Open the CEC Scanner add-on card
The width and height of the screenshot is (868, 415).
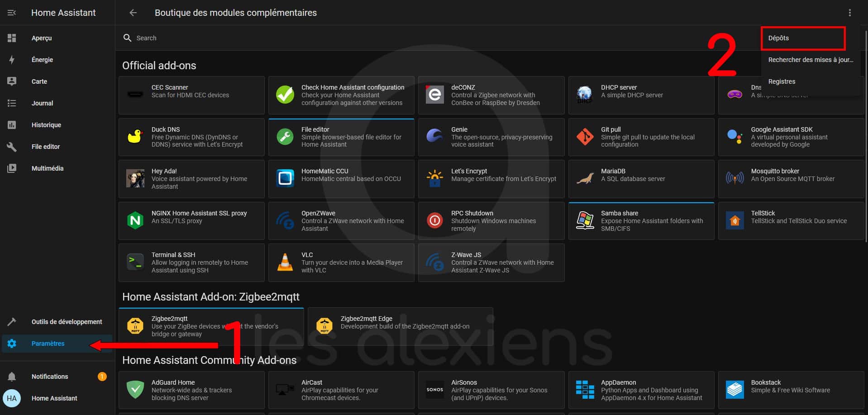[191, 95]
